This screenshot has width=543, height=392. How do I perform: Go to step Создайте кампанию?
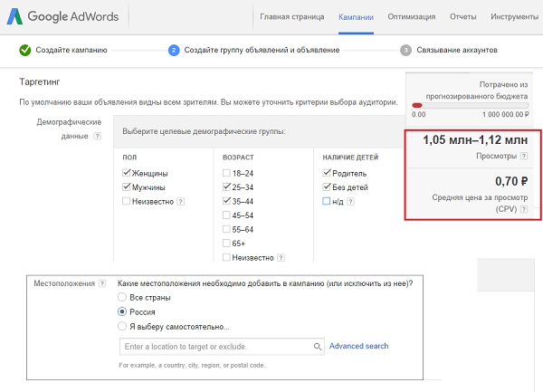coord(63,50)
